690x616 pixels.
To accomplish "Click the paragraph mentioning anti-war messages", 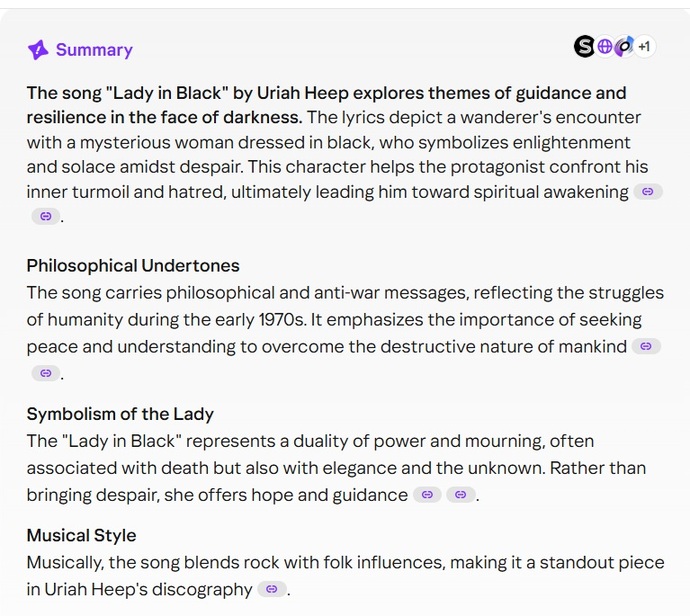I will click(345, 333).
